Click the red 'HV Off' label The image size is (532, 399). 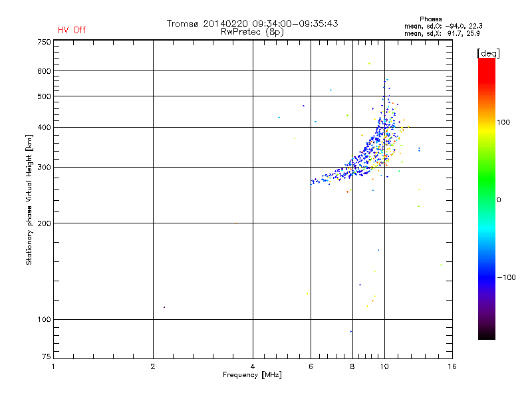[72, 30]
